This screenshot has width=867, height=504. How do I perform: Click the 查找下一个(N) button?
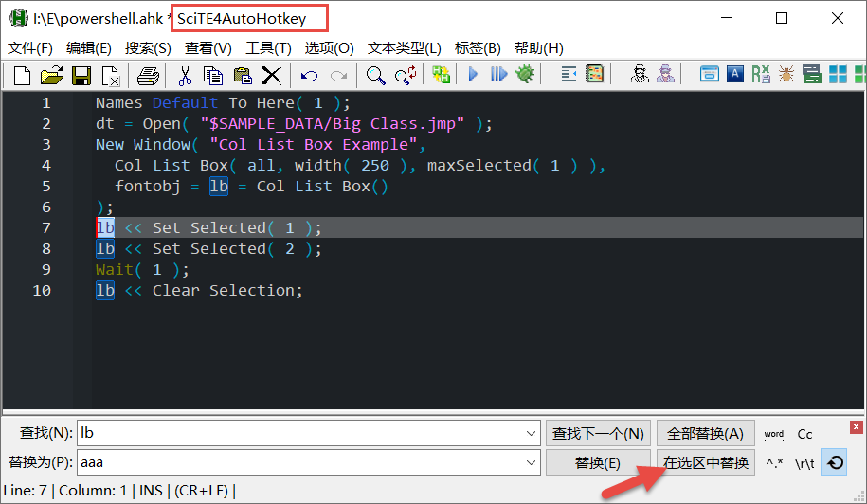click(598, 434)
